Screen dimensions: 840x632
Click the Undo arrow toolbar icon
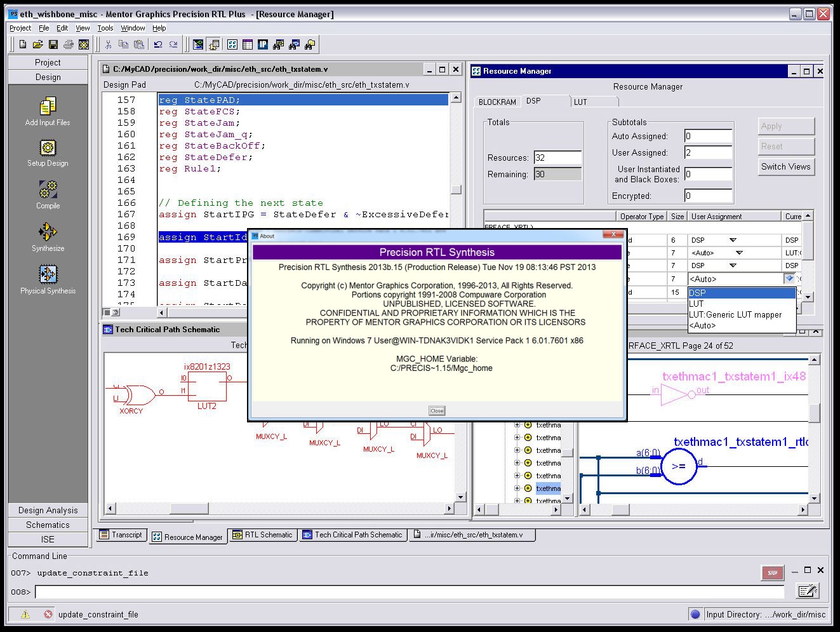coord(157,44)
